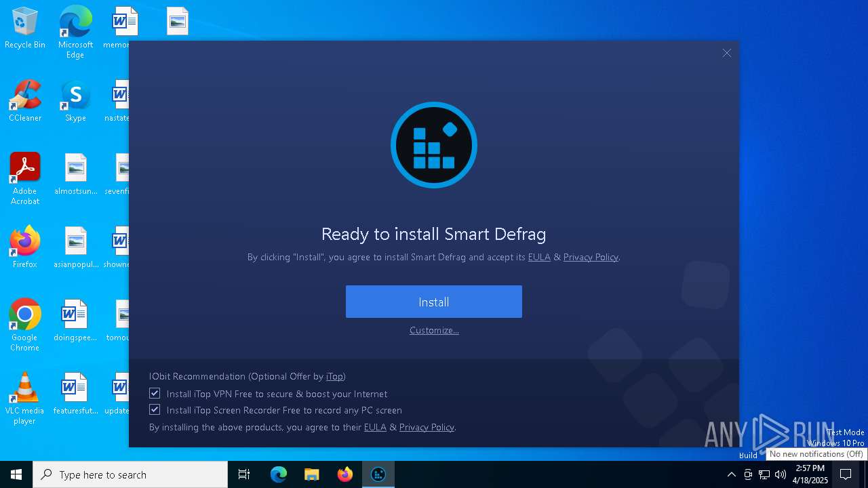The width and height of the screenshot is (868, 488).
Task: Open the taskbar clock and date
Action: pyautogui.click(x=810, y=474)
